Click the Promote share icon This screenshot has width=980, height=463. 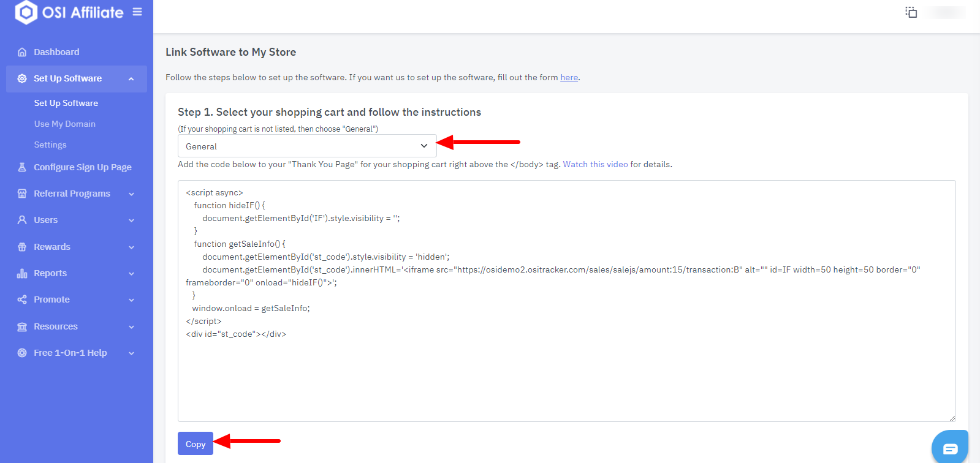22,299
